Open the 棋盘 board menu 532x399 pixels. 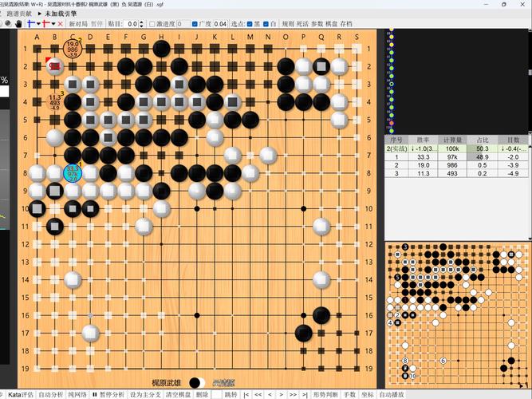click(x=332, y=24)
